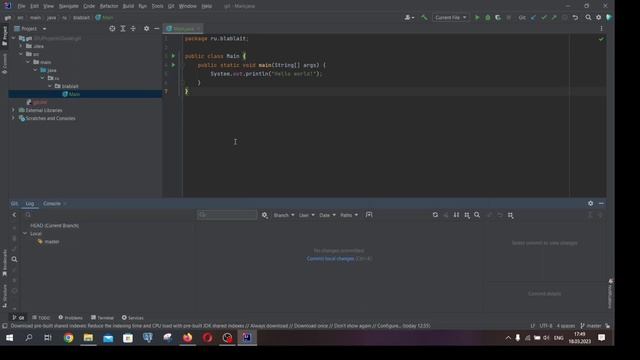
Task: Click the Git log search input field
Action: (x=227, y=215)
